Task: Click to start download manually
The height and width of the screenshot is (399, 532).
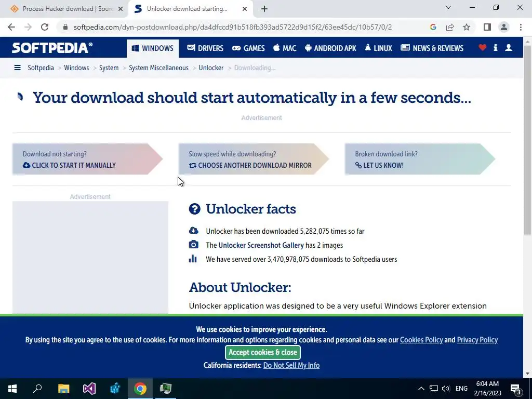Action: click(x=87, y=159)
